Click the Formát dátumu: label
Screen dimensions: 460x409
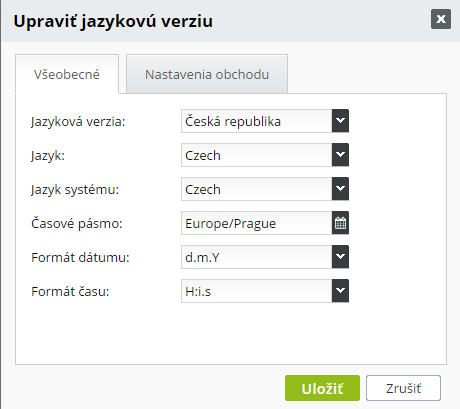(x=80, y=258)
